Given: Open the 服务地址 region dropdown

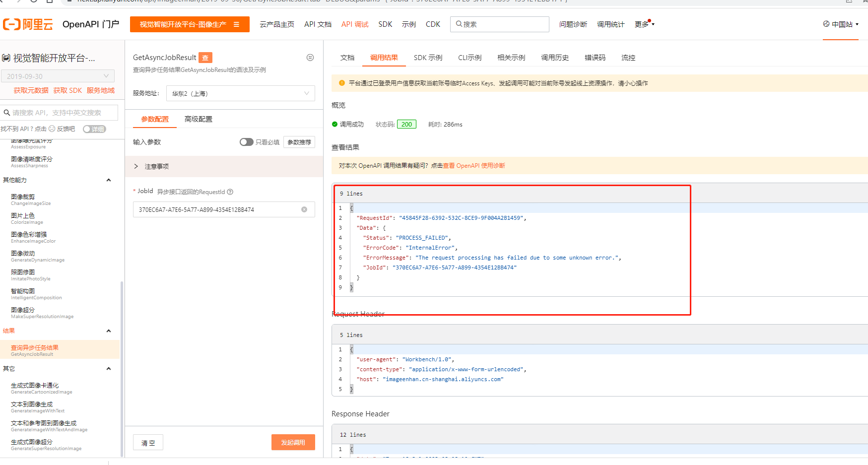Looking at the screenshot, I should pyautogui.click(x=241, y=93).
